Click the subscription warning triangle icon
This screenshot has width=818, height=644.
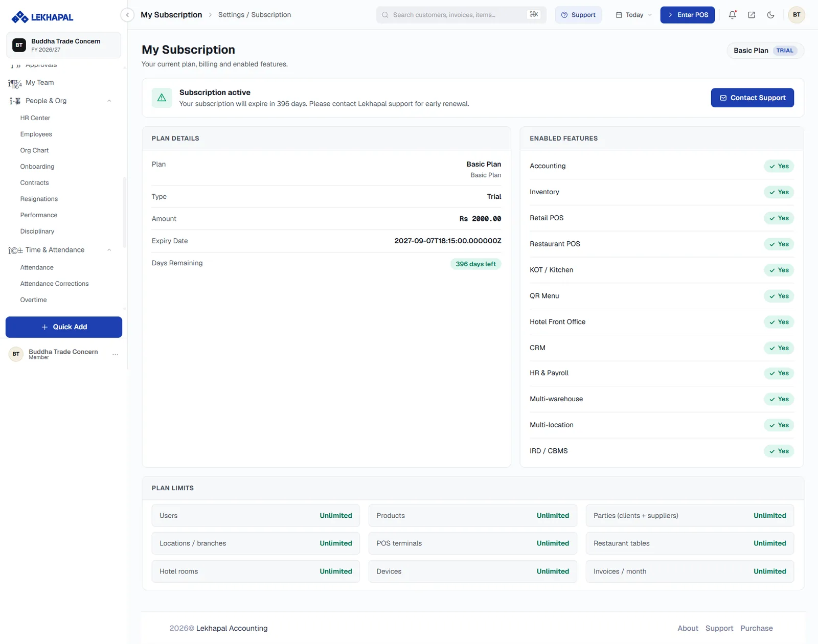pyautogui.click(x=162, y=98)
